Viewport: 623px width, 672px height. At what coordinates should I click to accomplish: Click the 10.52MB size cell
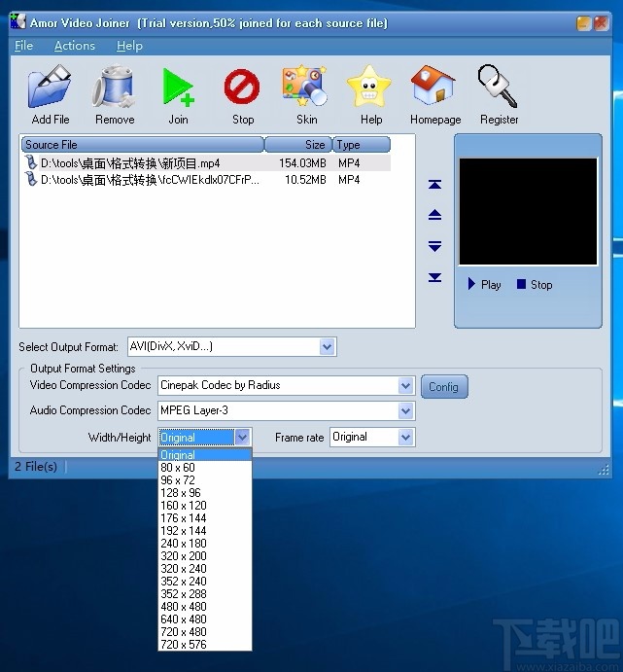[x=305, y=180]
